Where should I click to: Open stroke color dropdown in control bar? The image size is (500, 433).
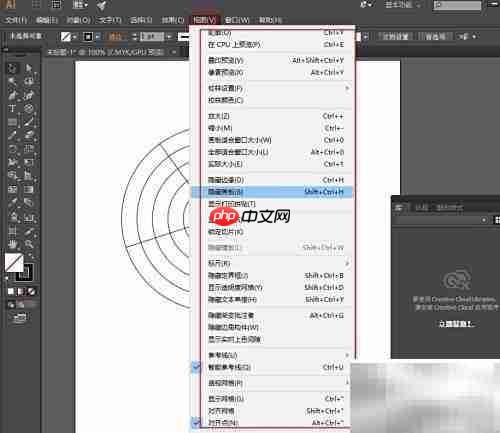coord(98,36)
